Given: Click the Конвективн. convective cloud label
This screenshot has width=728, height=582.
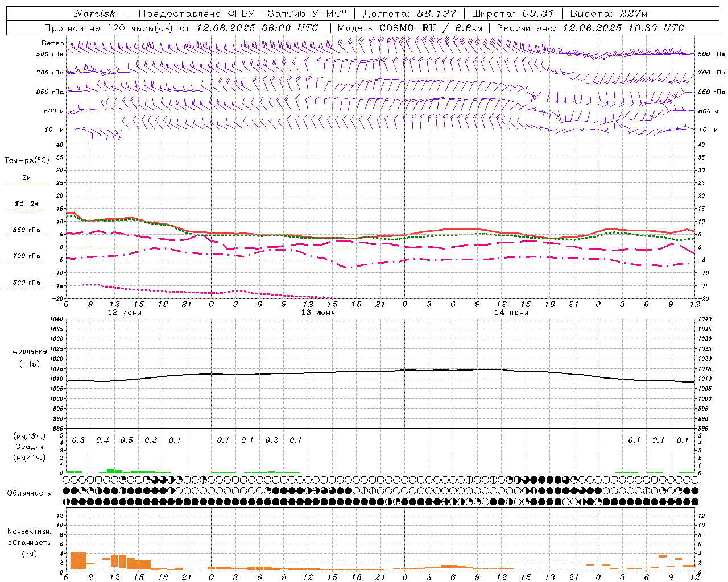Looking at the screenshot, I should (29, 531).
